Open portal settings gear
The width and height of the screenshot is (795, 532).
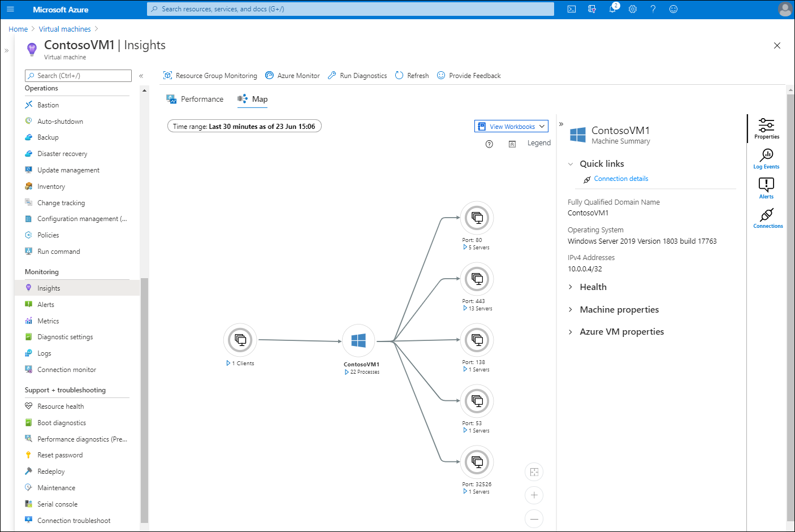point(633,9)
